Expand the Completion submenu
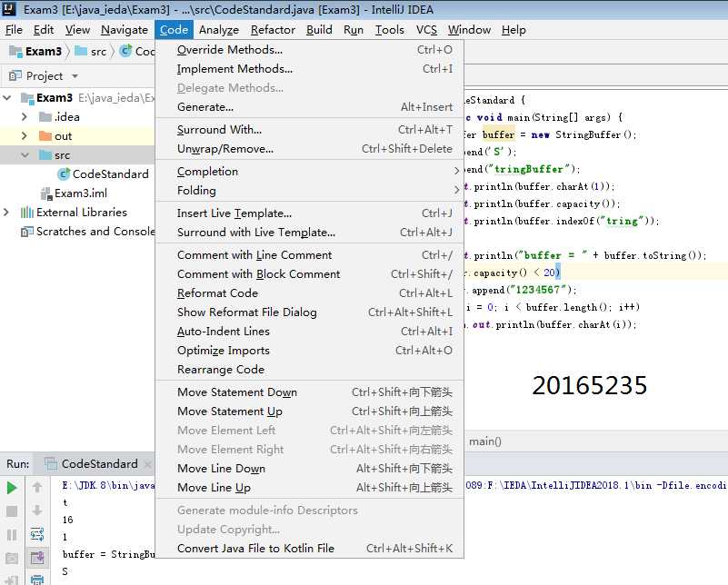Viewport: 728px width, 585px height. pos(310,171)
